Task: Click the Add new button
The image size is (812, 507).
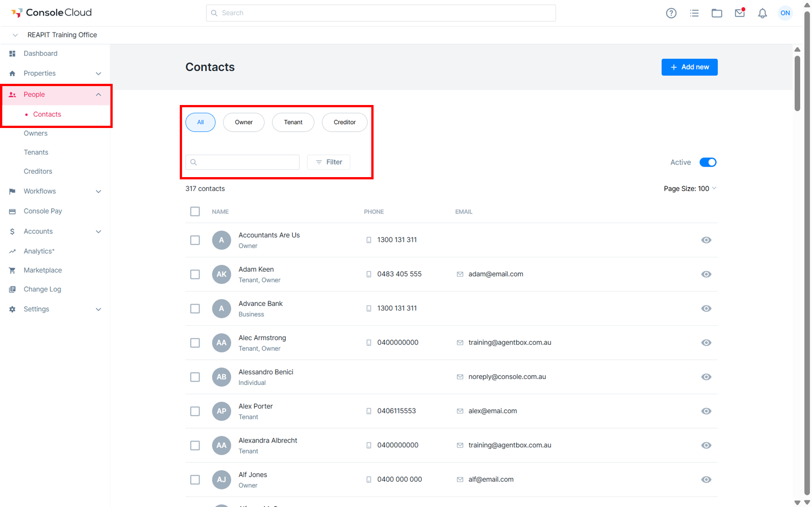Action: coord(689,67)
